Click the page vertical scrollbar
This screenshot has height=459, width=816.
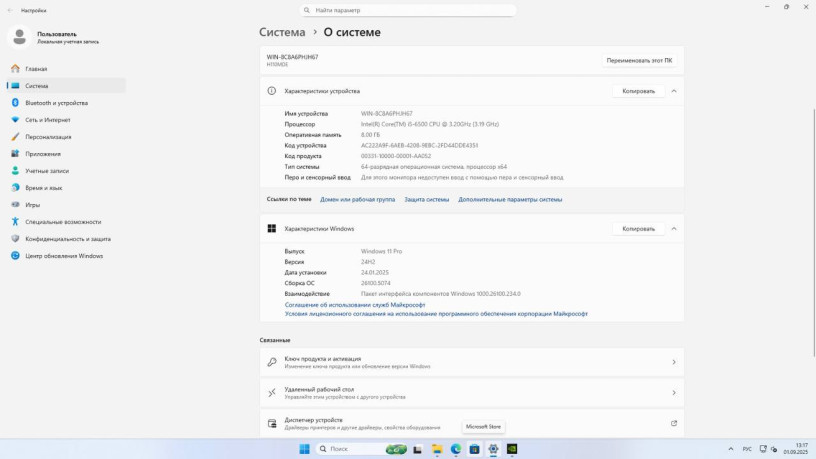[x=814, y=233]
